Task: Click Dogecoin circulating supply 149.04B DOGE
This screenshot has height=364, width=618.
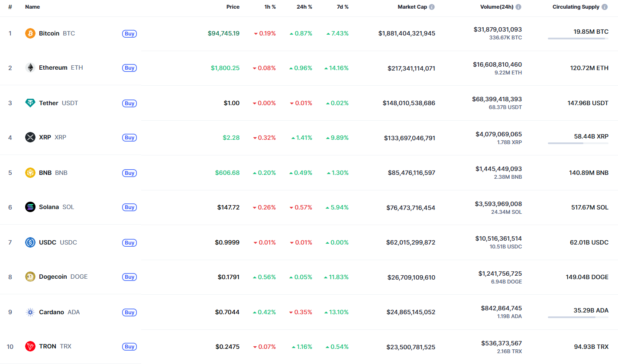Action: click(587, 277)
